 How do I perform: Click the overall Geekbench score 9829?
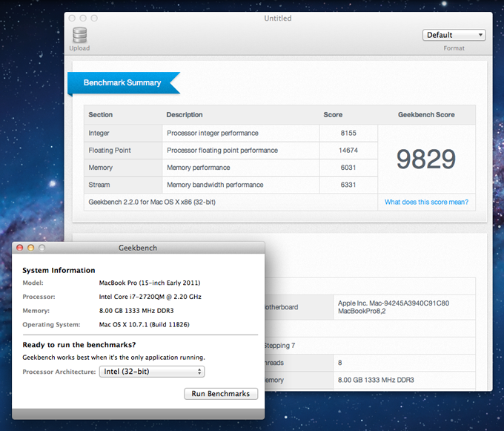(x=426, y=159)
